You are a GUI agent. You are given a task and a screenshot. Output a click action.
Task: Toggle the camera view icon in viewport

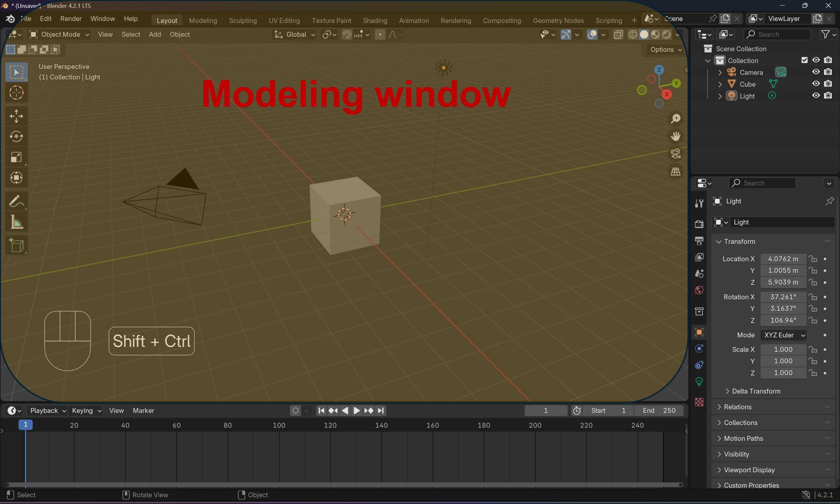tap(675, 153)
